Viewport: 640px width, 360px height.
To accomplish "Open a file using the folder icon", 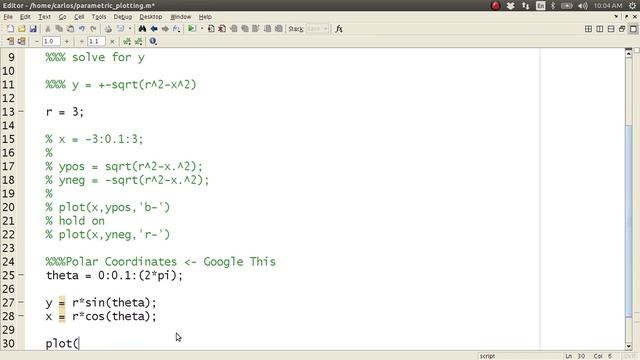I will [22, 29].
